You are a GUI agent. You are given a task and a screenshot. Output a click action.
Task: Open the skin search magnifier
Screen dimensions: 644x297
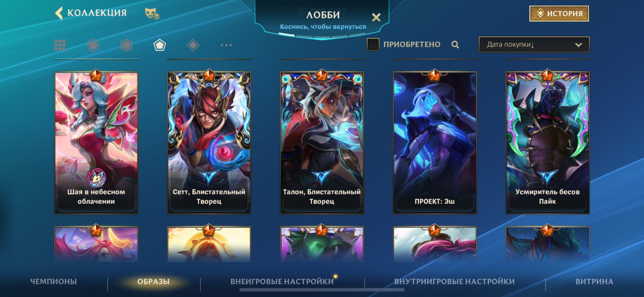tap(455, 44)
